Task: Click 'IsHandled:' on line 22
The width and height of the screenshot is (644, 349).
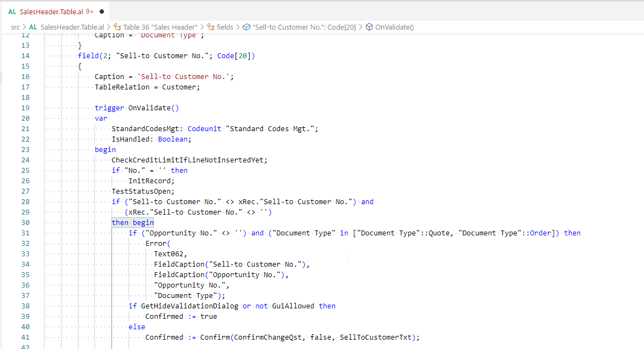Action: (x=133, y=139)
